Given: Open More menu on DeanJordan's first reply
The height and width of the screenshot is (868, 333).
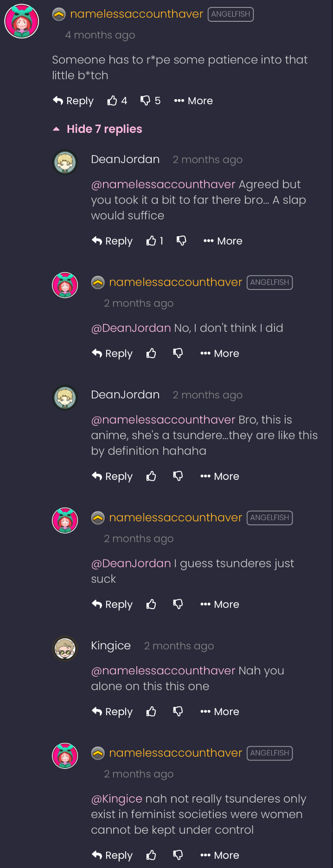Looking at the screenshot, I should point(223,241).
